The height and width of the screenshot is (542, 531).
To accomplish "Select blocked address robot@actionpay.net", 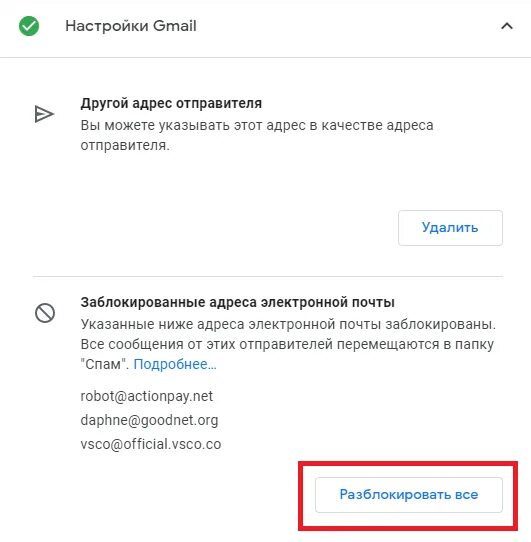I will (x=147, y=396).
